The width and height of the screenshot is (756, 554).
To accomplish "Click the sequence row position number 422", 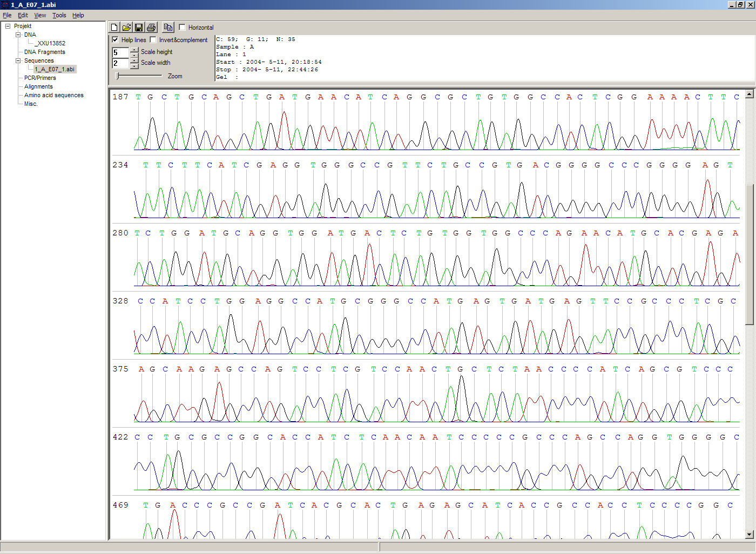I will [x=120, y=437].
